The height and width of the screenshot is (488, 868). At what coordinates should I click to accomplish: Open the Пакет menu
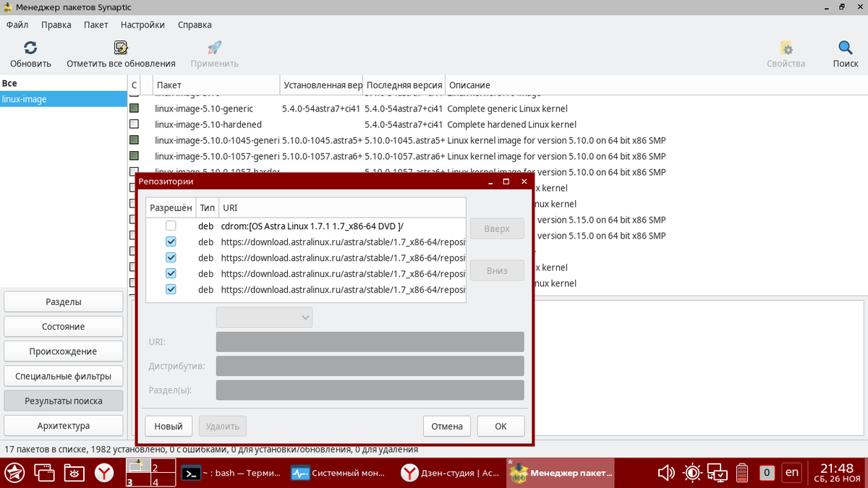95,25
